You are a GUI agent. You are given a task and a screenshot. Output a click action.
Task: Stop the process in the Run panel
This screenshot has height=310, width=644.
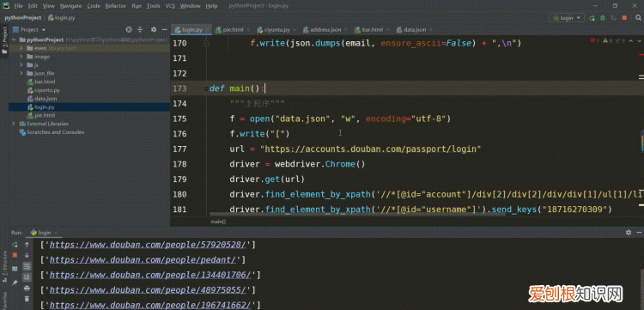pos(15,255)
